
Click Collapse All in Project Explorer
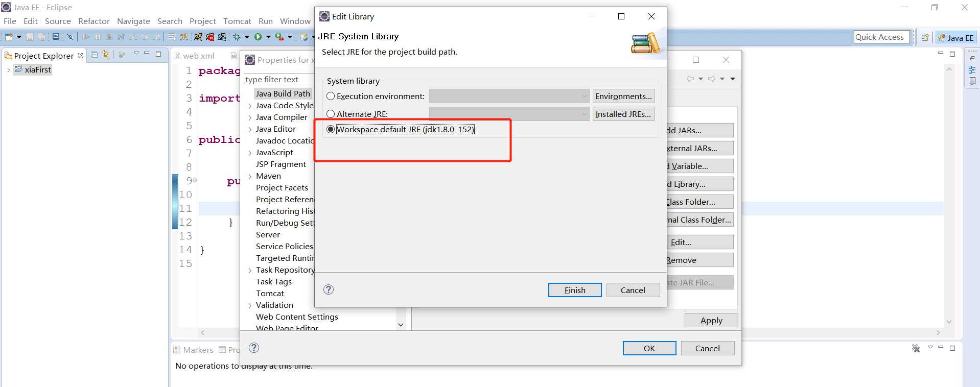click(x=95, y=55)
